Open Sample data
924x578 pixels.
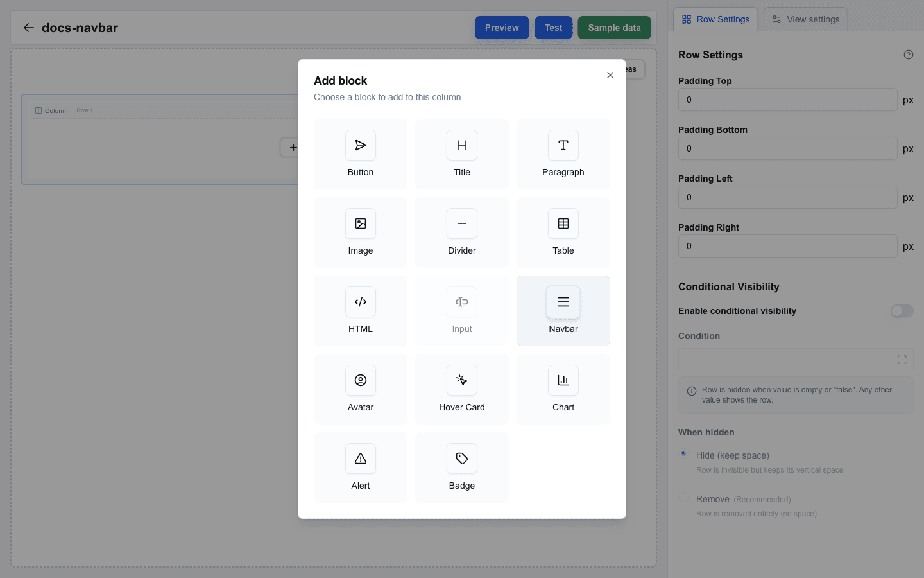(614, 28)
